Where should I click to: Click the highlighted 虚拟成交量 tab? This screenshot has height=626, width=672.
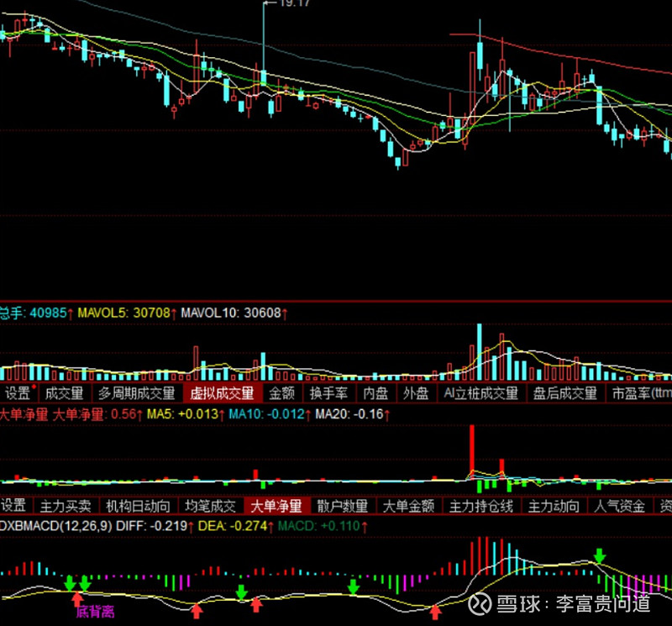point(222,393)
